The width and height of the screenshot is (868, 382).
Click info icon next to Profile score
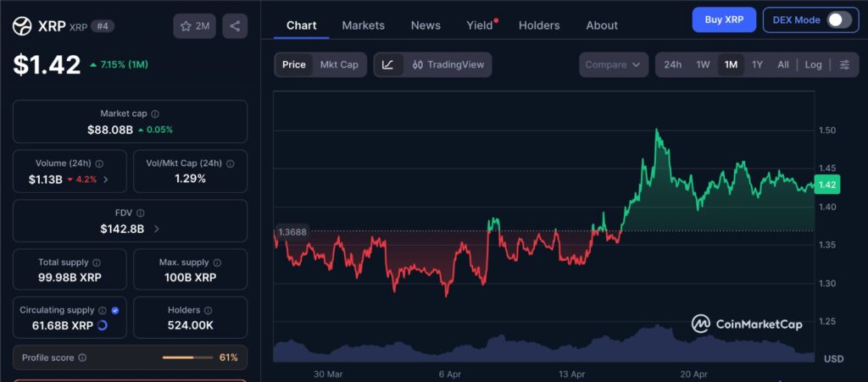pos(82,357)
